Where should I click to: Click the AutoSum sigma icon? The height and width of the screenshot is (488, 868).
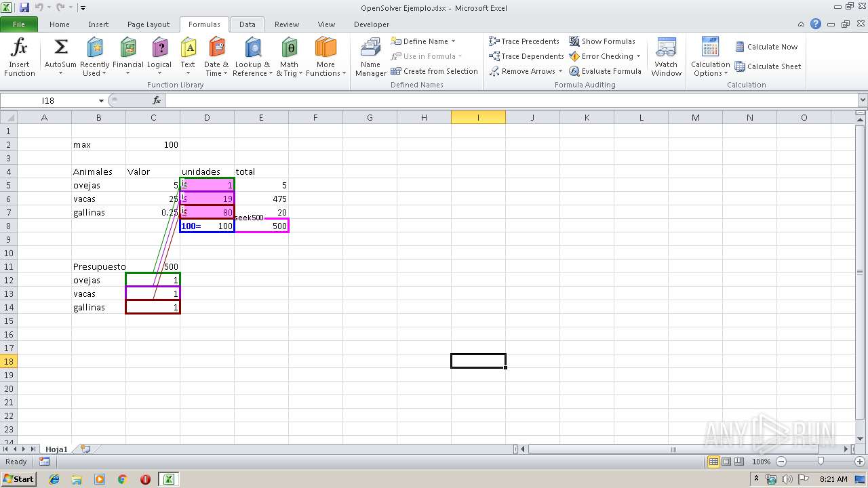coord(60,47)
